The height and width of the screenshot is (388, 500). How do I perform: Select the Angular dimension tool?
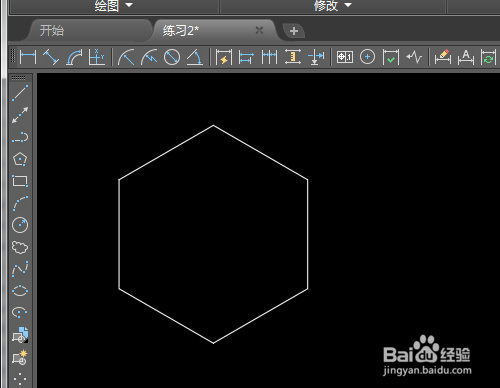click(195, 57)
